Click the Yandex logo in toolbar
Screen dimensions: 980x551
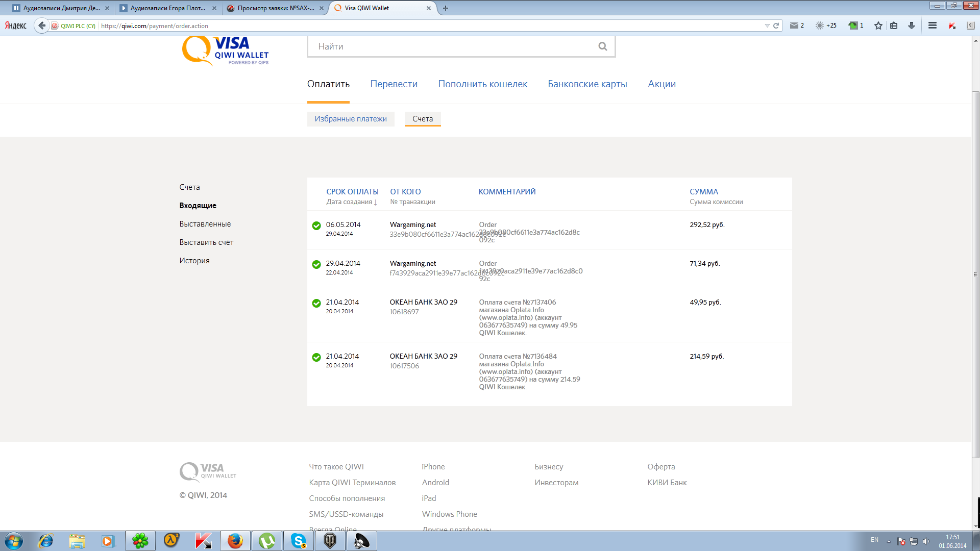pos(16,26)
